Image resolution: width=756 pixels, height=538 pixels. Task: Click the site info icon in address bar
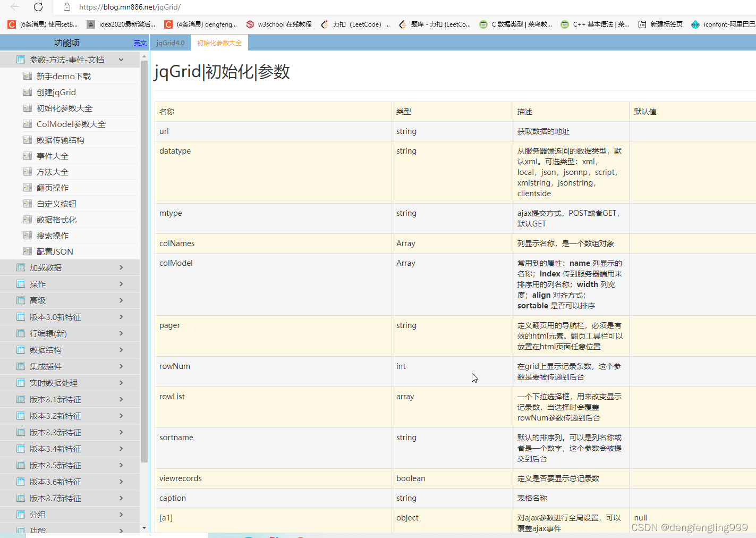tap(65, 7)
